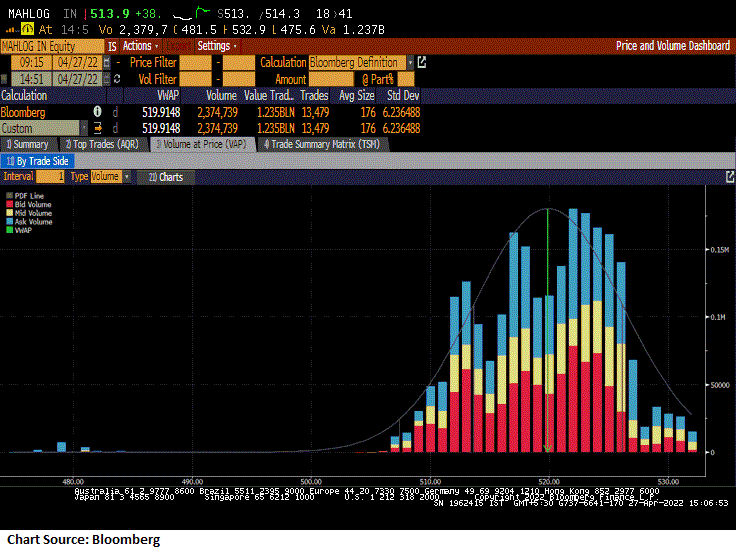Pop out the chart with the expand icon
The height and width of the screenshot is (554, 736).
pos(729,176)
